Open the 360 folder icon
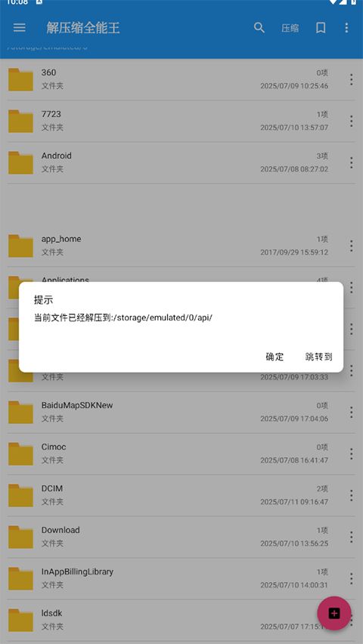Viewport: 363px width, 644px height. point(20,79)
